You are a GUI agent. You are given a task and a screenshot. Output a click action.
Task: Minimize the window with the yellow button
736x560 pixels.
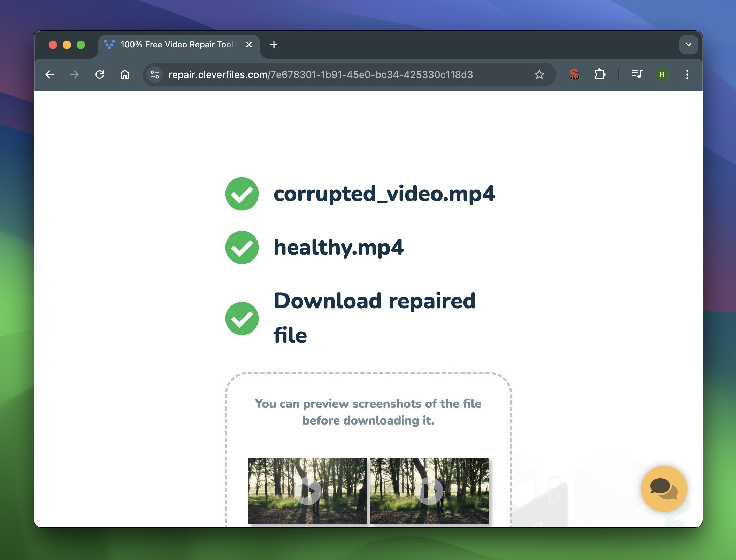67,45
